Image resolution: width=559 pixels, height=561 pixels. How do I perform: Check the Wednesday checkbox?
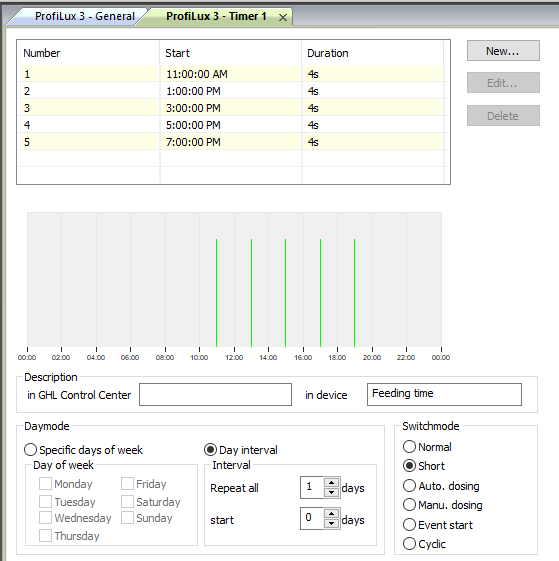click(x=45, y=518)
